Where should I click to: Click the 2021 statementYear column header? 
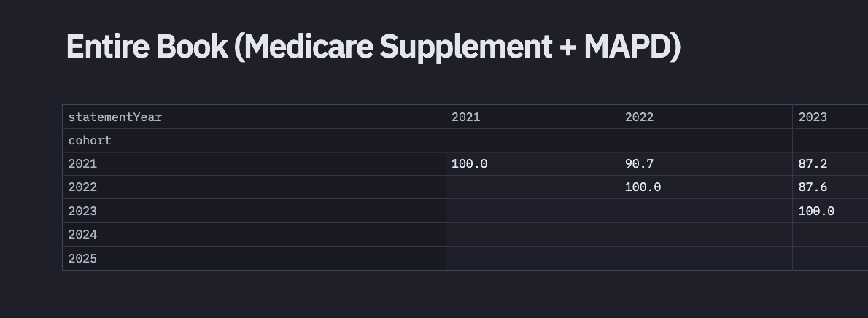466,117
